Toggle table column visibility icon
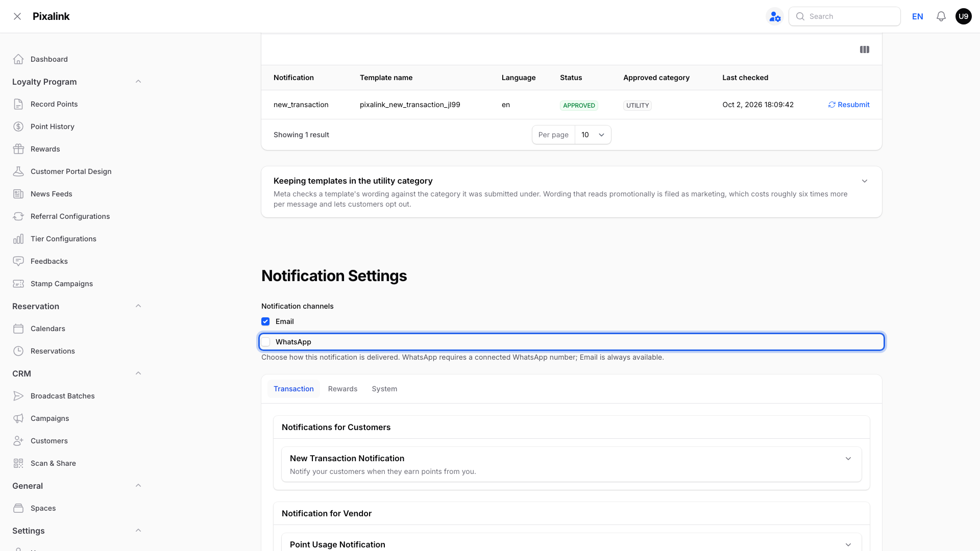The width and height of the screenshot is (980, 551). pos(865,49)
